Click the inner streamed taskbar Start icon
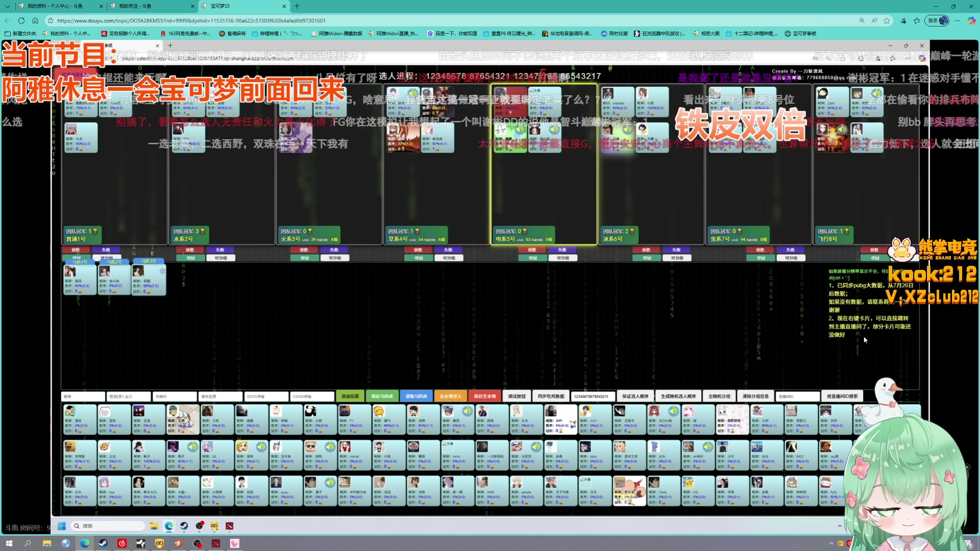980x551 pixels. click(x=62, y=526)
